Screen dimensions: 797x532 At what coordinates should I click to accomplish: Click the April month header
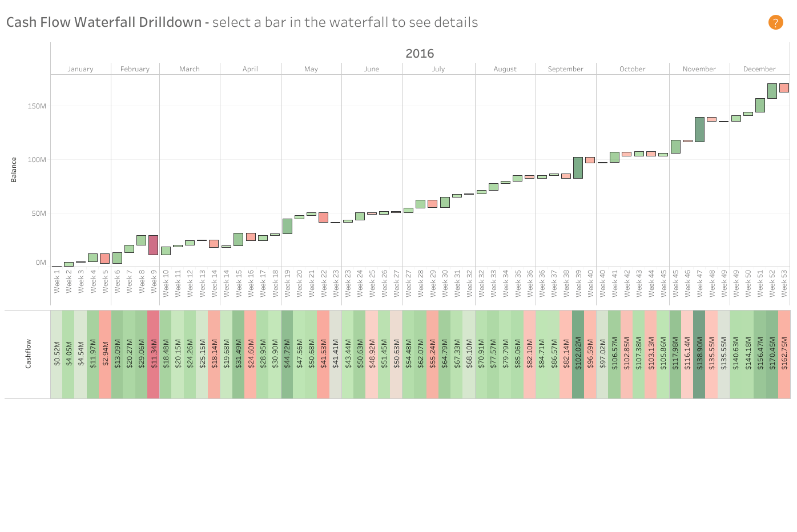click(250, 69)
